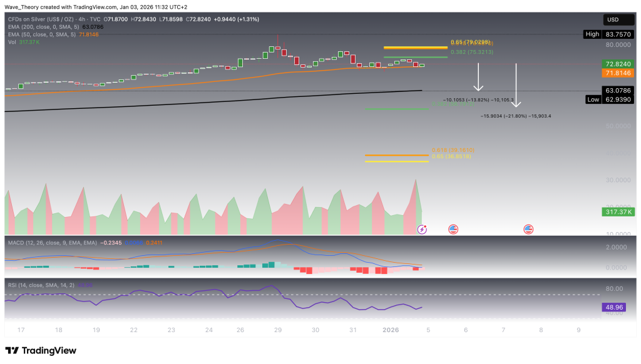This screenshot has width=641, height=364.
Task: Click the green 72.8240 current price tag
Action: click(617, 64)
